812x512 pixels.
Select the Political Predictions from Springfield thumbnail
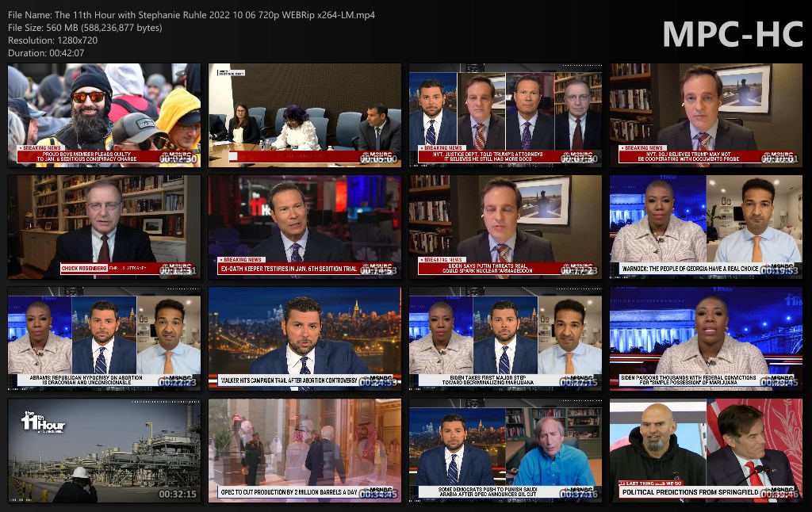[x=706, y=450]
